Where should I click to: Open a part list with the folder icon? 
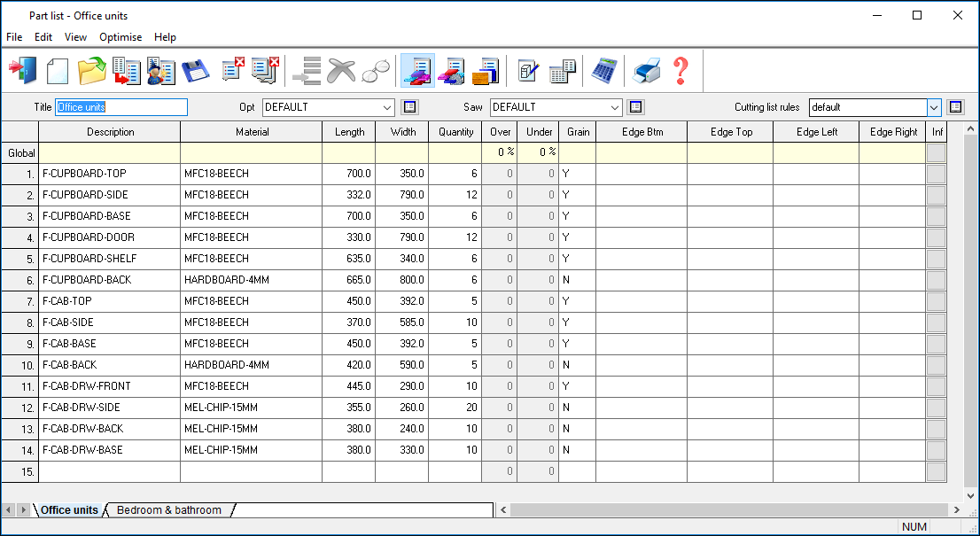92,70
